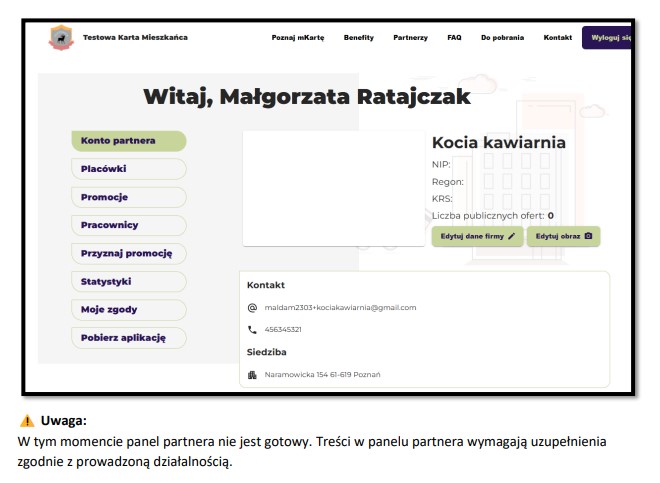660x483 pixels.
Task: Click Edytuj dane firmy button
Action: [x=477, y=237]
